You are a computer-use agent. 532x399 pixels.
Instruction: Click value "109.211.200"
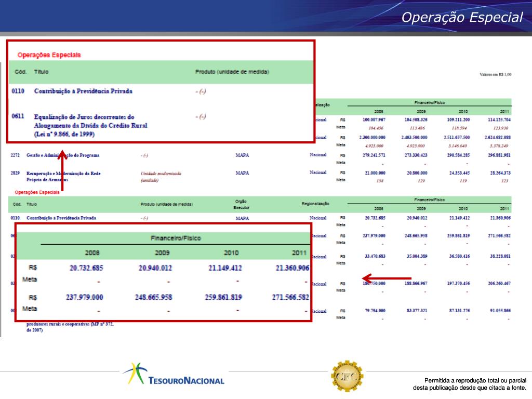pos(458,120)
